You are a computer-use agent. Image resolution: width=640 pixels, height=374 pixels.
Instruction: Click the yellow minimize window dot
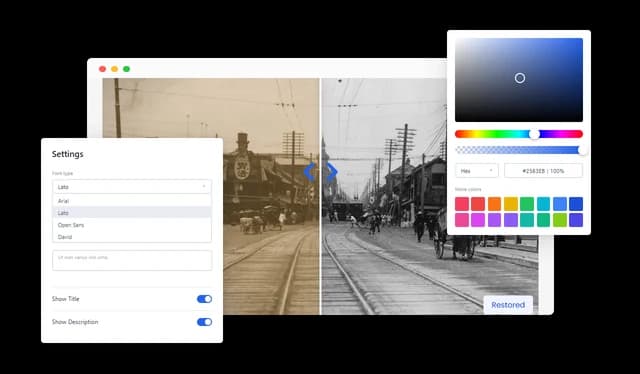point(115,69)
